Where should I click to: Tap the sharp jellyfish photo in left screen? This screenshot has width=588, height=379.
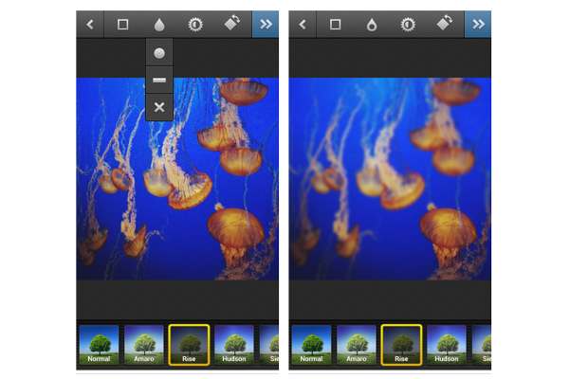(x=177, y=179)
